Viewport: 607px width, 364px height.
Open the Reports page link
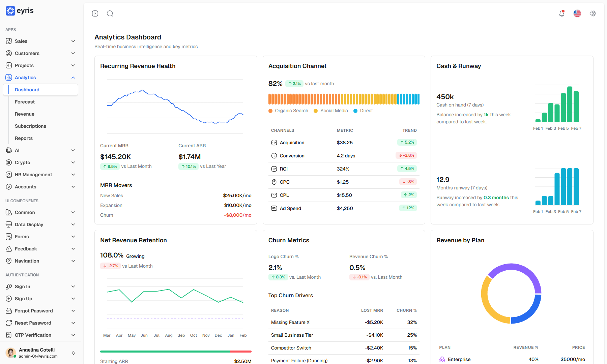(x=24, y=138)
